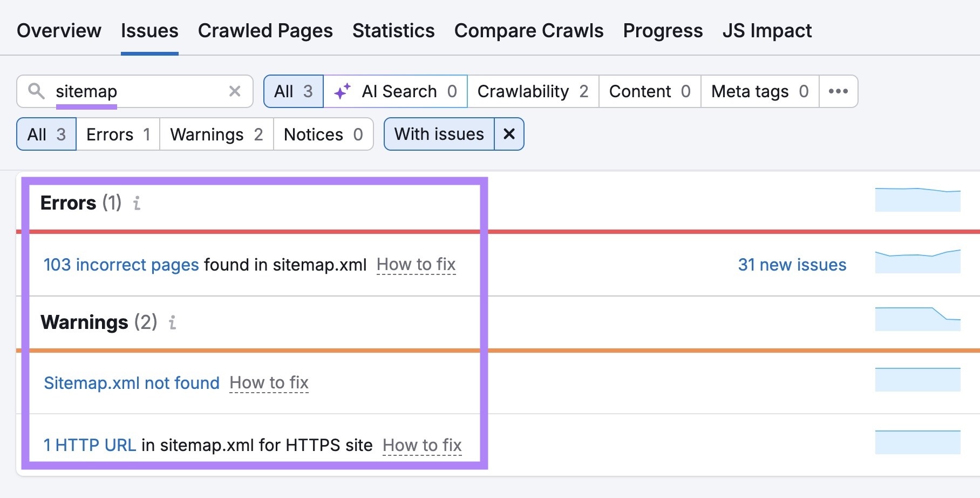Remove the "With issues" filter
The height and width of the screenshot is (498, 980).
(x=508, y=134)
